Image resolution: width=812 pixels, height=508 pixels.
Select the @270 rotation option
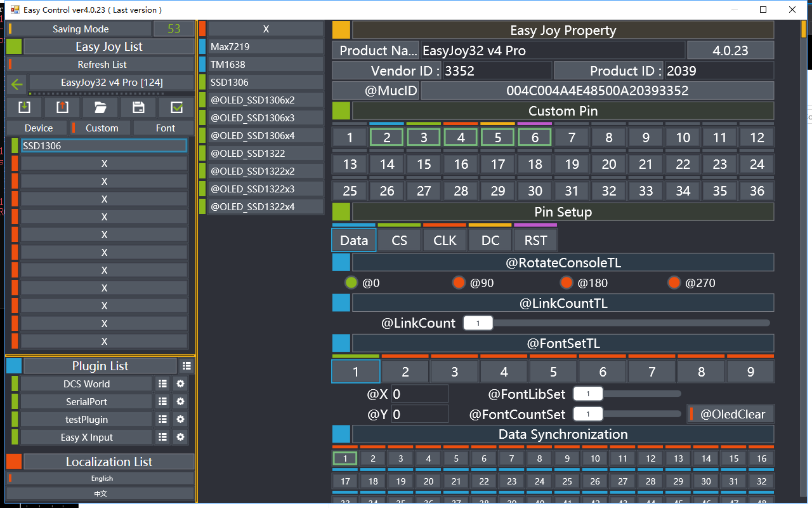674,283
